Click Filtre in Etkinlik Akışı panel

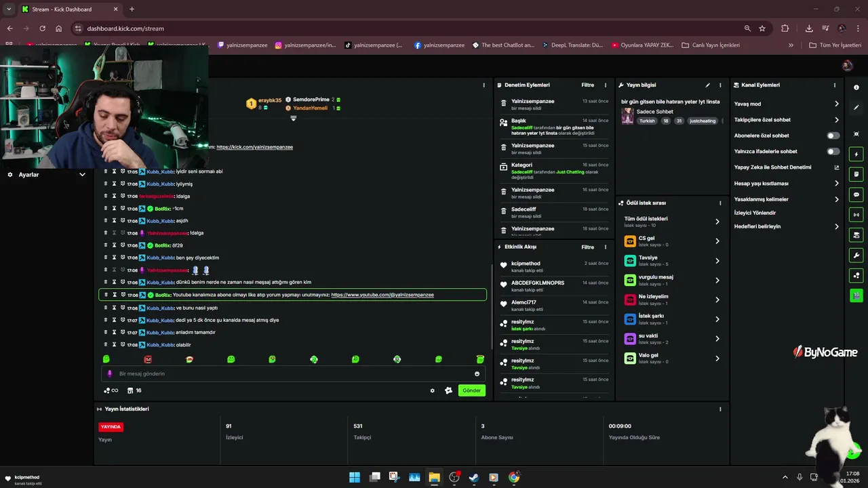[x=587, y=247]
